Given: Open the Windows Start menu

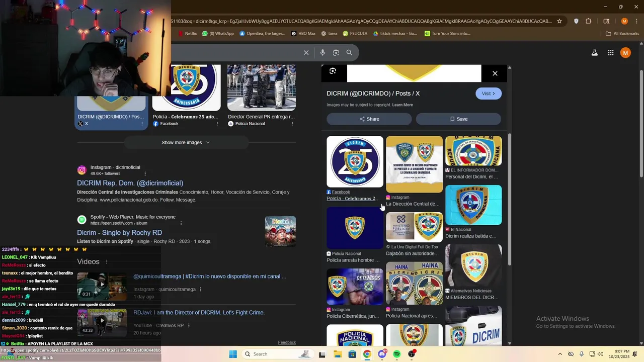Looking at the screenshot, I should point(233,354).
